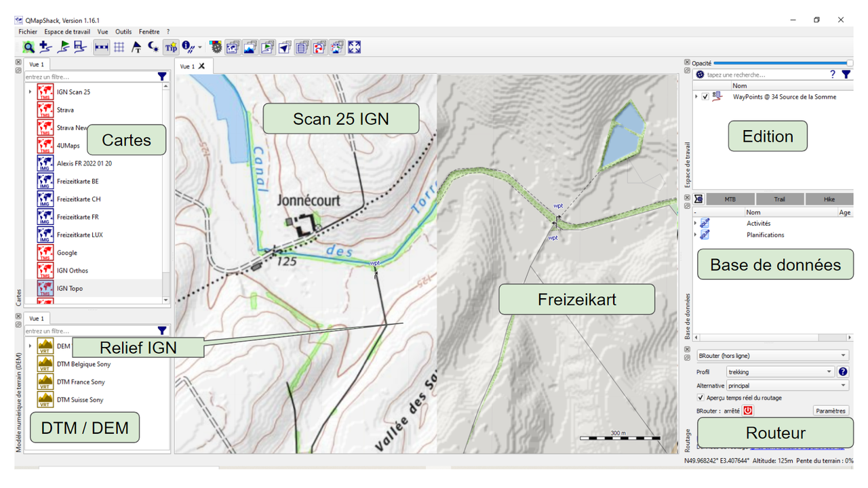Open dropdown arrow next to track info icon

point(200,47)
